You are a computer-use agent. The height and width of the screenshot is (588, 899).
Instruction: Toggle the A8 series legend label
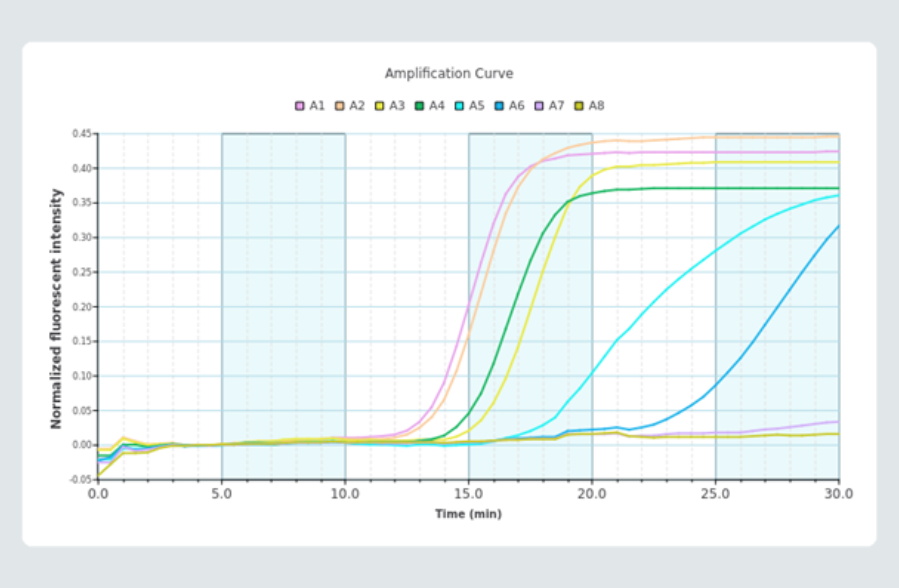point(597,106)
